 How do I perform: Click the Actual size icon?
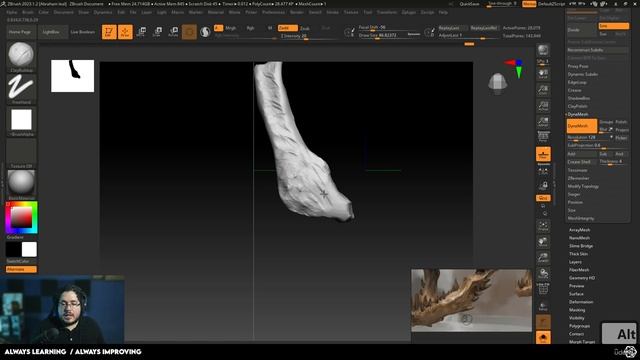click(543, 105)
